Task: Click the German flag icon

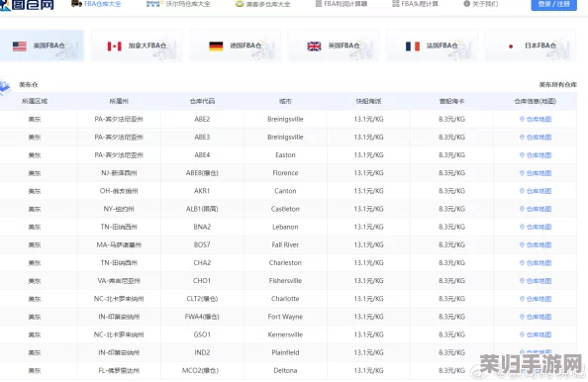Action: (x=216, y=47)
